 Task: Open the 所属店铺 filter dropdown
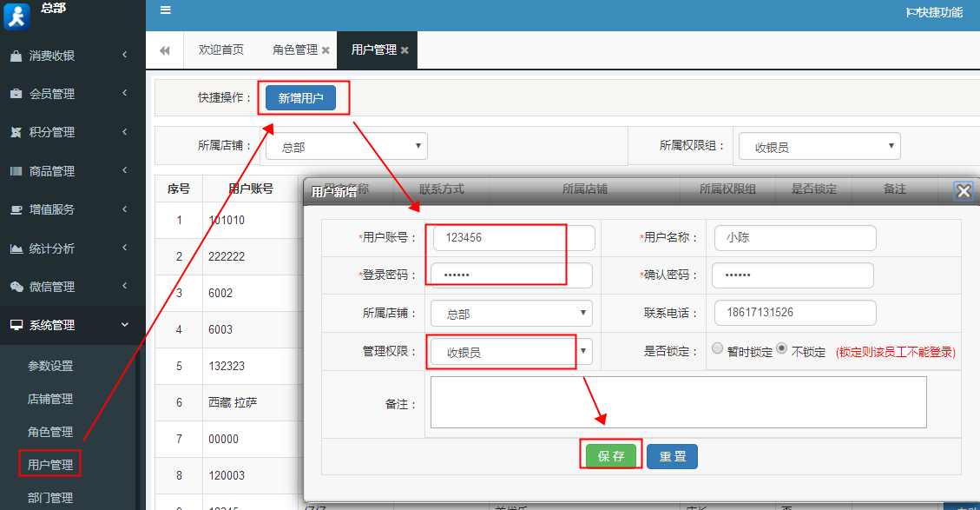click(345, 145)
